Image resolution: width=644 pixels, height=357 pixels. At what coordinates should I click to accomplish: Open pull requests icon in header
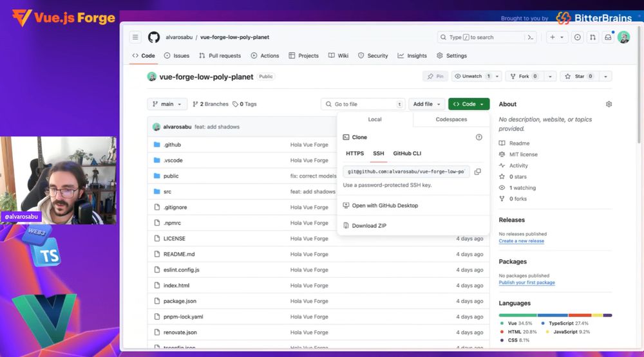(592, 37)
